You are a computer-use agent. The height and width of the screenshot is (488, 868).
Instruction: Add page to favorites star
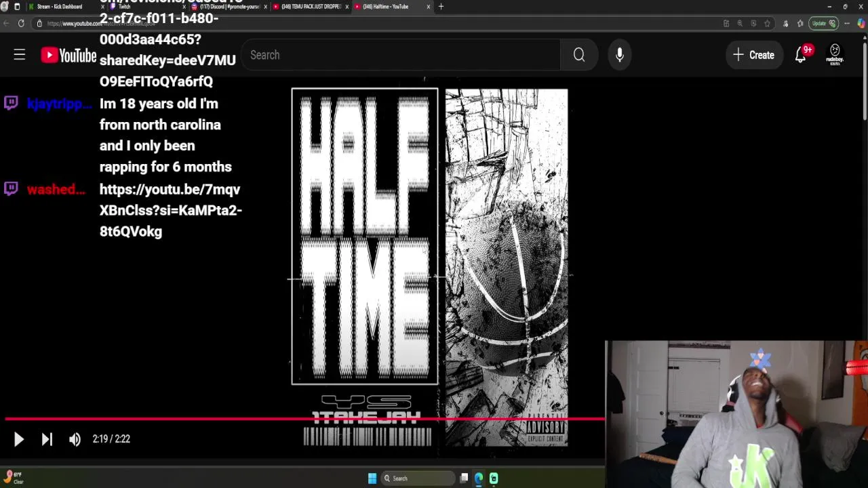pyautogui.click(x=767, y=23)
